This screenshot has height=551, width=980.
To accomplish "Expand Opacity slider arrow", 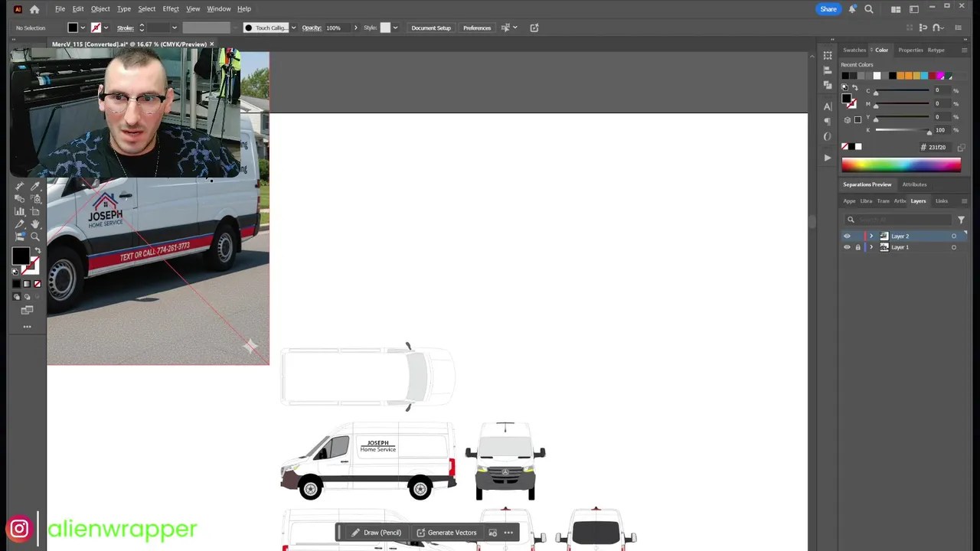I will click(x=355, y=28).
